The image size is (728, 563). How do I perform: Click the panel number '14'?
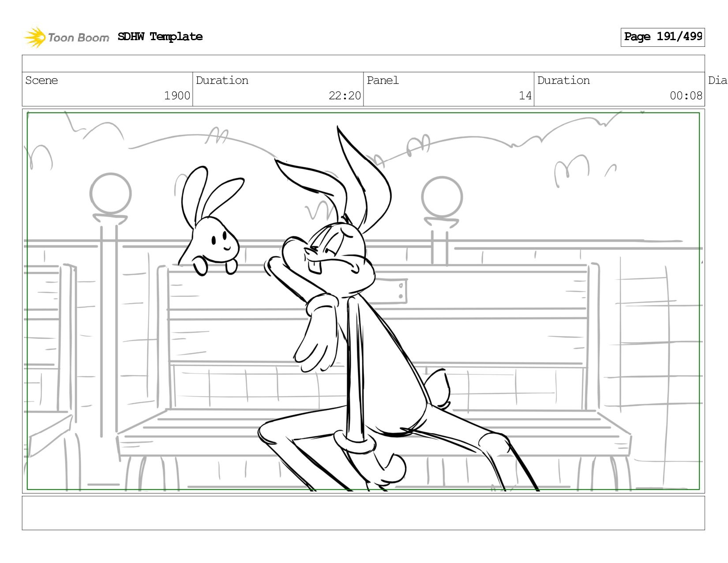525,96
